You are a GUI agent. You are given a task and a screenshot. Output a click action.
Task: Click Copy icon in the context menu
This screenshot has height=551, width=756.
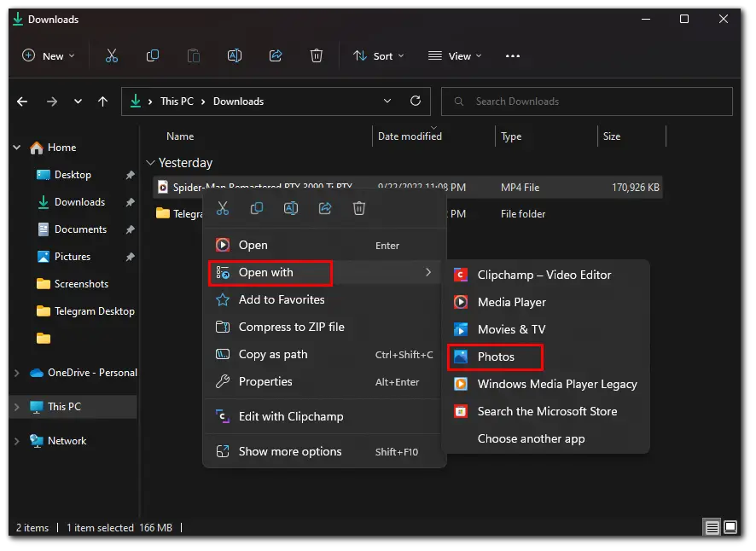tap(257, 208)
